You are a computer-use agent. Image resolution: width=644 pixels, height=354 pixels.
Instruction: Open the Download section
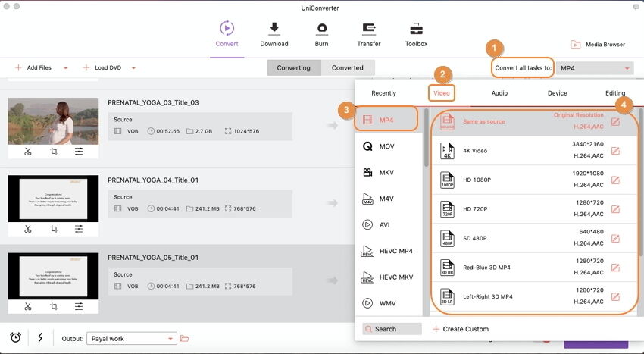[274, 35]
